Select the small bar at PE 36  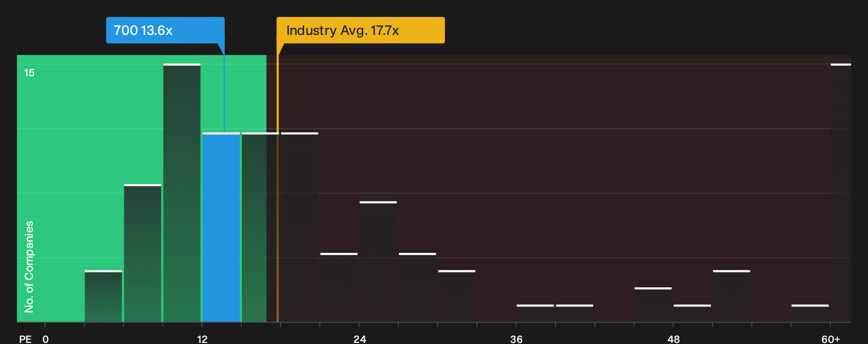(535, 313)
